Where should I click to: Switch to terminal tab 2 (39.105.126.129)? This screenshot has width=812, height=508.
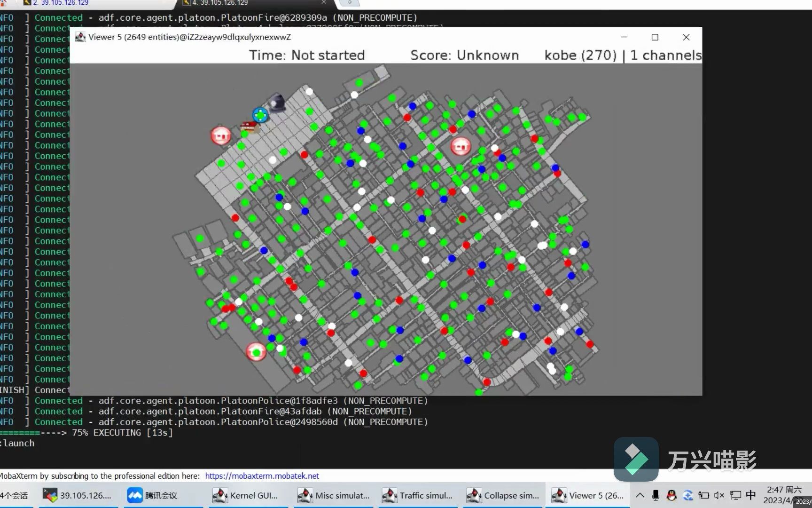tap(61, 3)
